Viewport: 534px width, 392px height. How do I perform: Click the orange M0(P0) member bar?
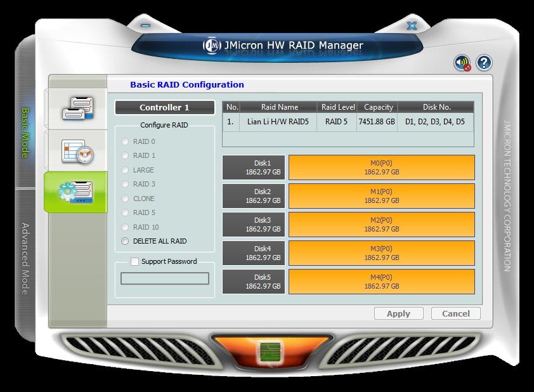click(x=381, y=167)
